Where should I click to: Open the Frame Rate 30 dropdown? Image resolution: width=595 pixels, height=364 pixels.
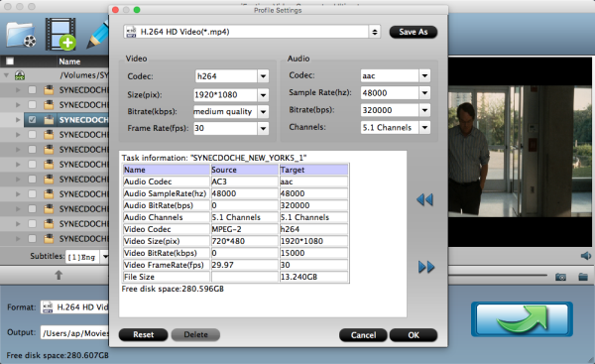click(263, 128)
